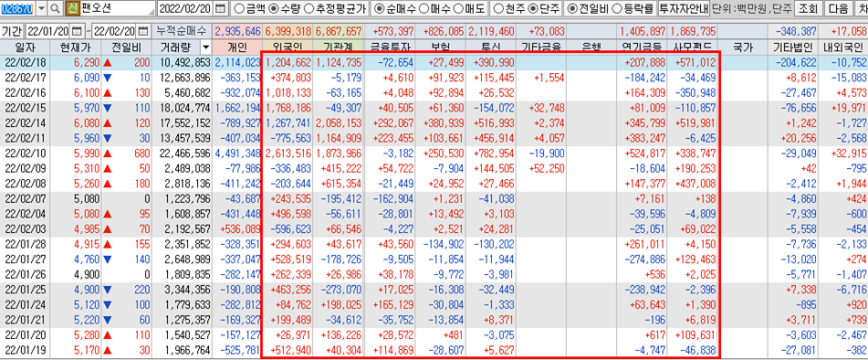
Task: Open calendar for period end 22/02/20
Action: pyautogui.click(x=143, y=32)
